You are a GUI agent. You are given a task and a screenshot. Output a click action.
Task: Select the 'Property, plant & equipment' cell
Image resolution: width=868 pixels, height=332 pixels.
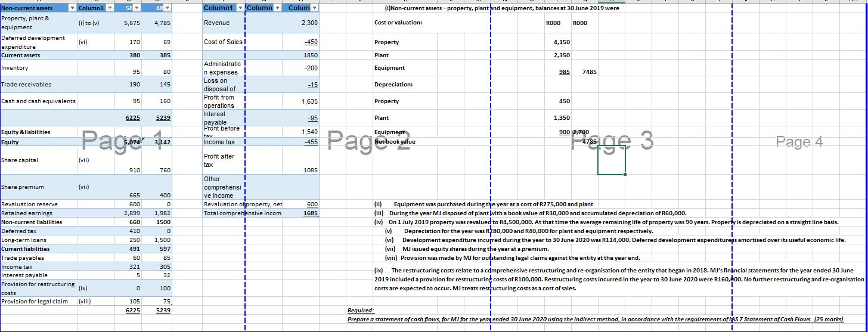point(39,23)
